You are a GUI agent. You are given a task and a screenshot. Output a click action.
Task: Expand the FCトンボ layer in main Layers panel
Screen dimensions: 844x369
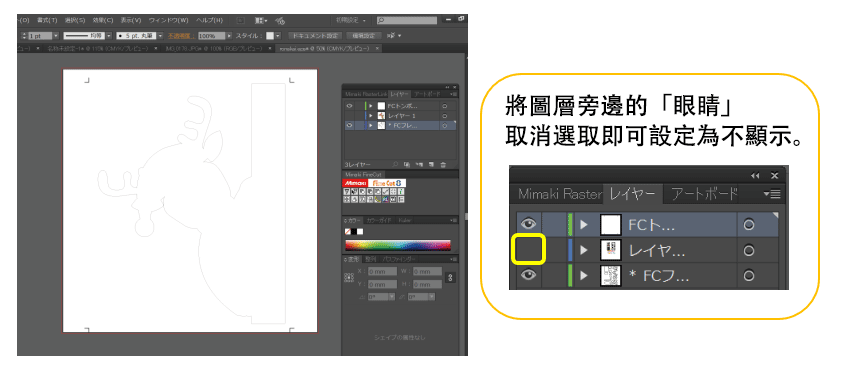point(370,106)
